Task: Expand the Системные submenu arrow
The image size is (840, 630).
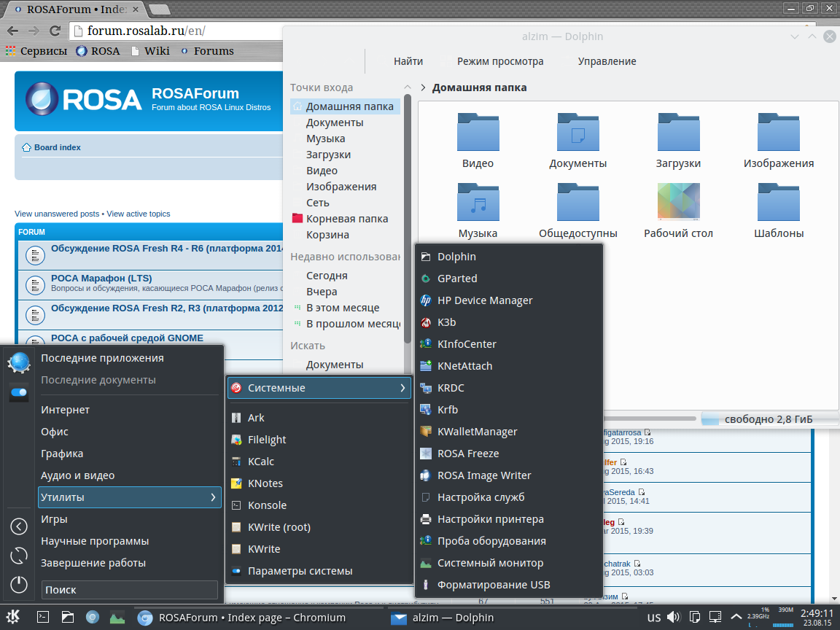Action: pos(402,388)
